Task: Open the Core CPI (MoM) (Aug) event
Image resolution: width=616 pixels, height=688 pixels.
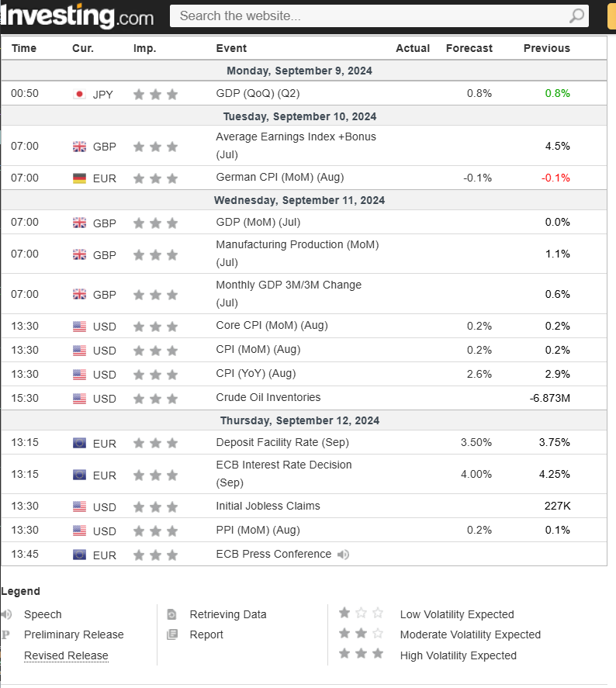Action: click(272, 326)
